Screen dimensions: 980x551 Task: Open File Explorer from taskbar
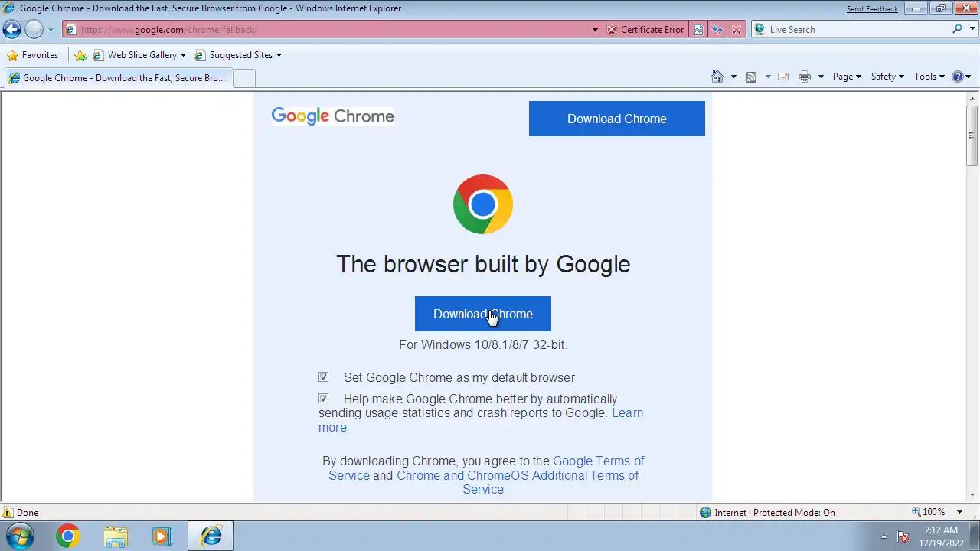(116, 536)
